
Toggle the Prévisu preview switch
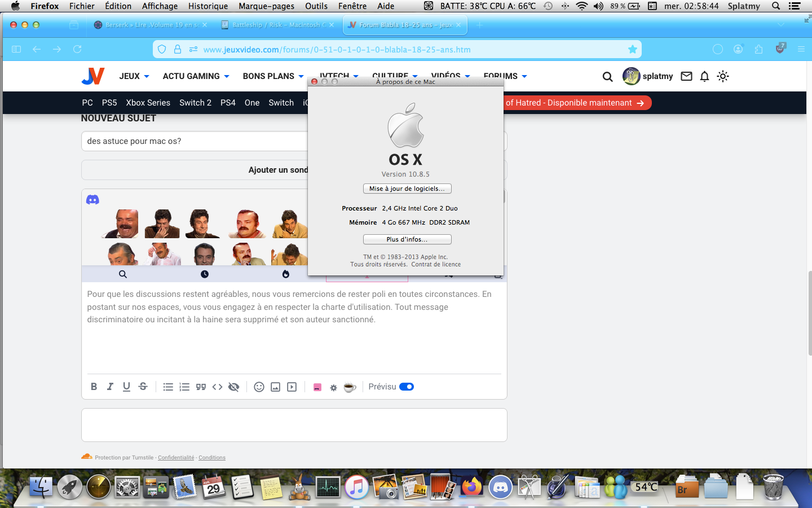pyautogui.click(x=407, y=387)
